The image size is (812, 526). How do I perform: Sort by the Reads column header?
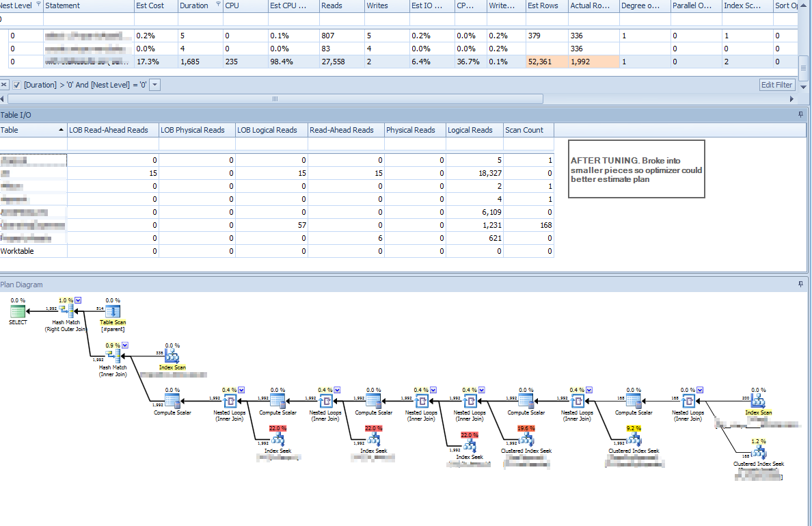(342, 5)
